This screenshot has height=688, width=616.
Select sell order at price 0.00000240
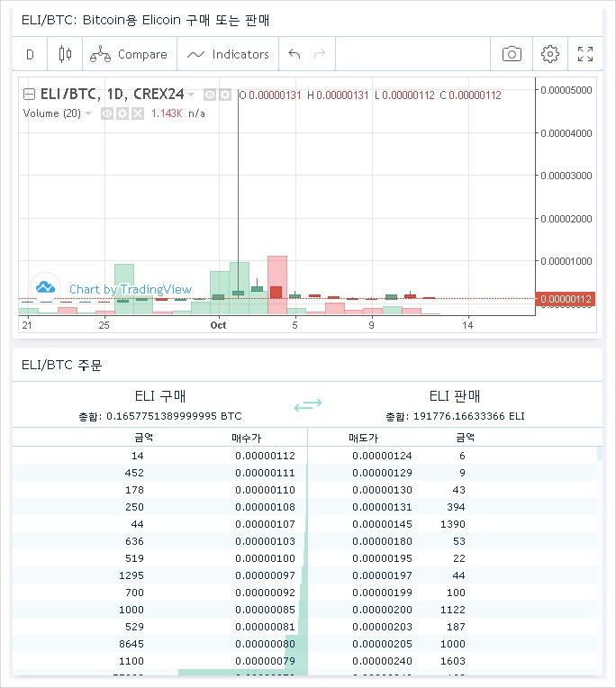coord(452,661)
